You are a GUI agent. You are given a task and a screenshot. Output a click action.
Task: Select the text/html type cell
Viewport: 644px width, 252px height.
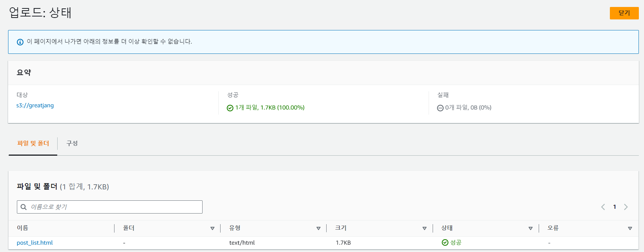pos(242,242)
